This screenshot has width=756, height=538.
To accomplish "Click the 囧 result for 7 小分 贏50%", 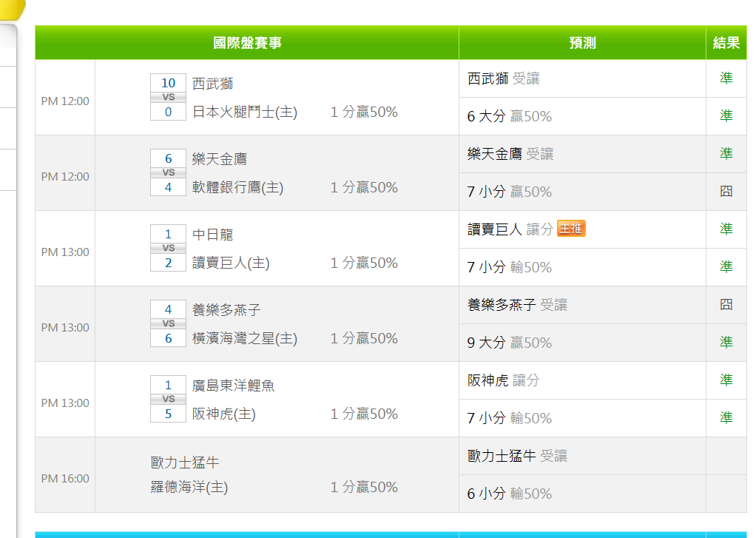I will pyautogui.click(x=726, y=192).
